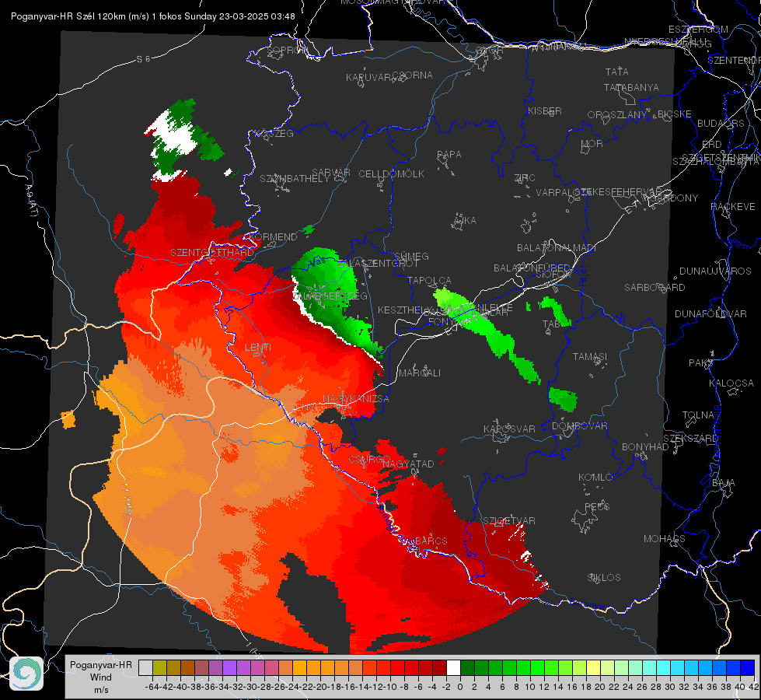Click the BONYHAD city label

pos(645,447)
